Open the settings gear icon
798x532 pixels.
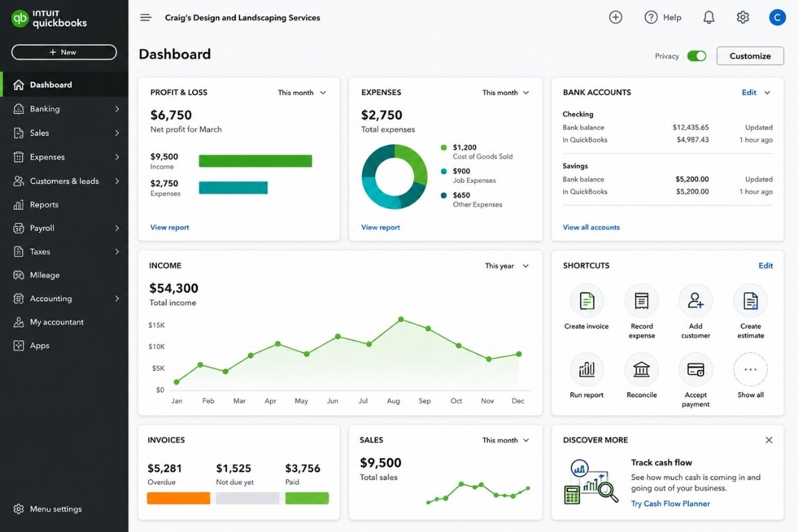click(743, 17)
